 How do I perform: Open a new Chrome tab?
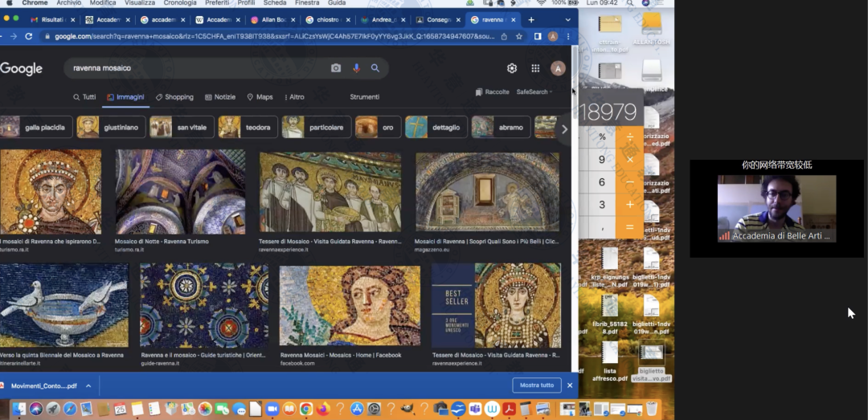[x=531, y=20]
